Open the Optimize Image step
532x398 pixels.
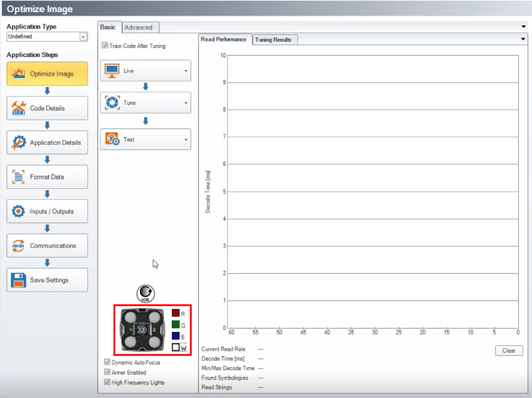(47, 74)
